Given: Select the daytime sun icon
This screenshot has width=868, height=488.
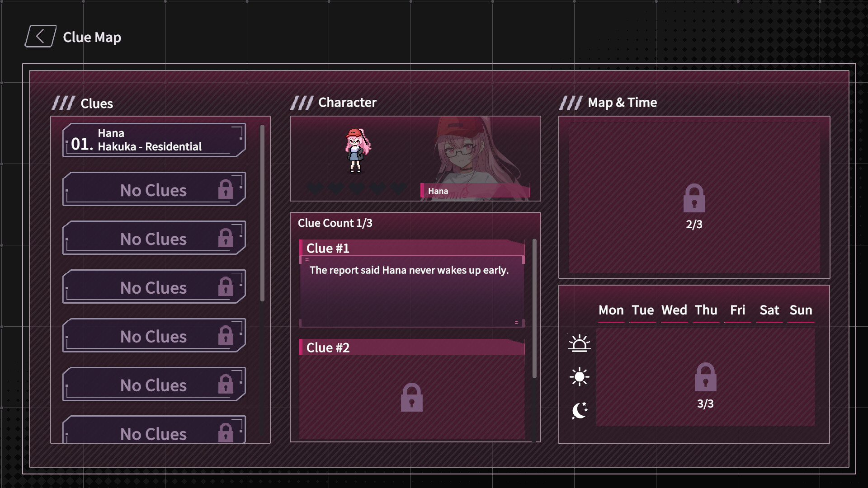Looking at the screenshot, I should [579, 376].
